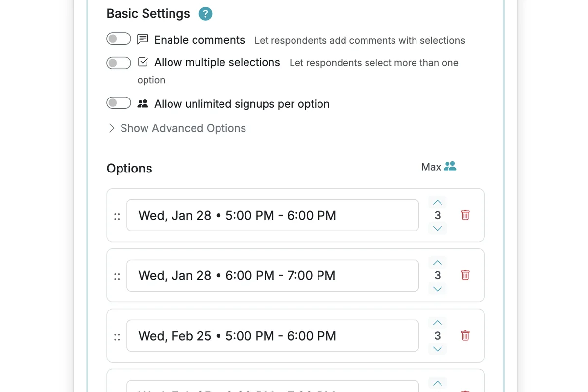Enable allow multiple selections

pos(119,63)
